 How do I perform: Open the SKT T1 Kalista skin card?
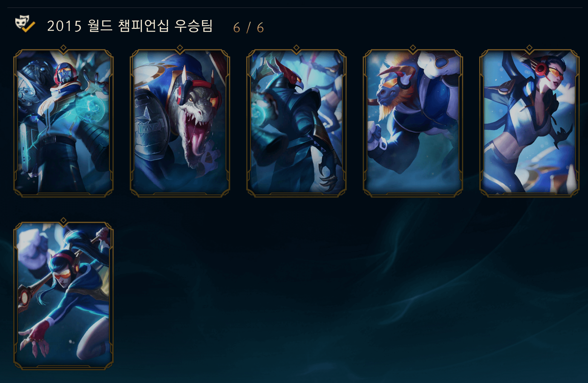click(x=63, y=296)
